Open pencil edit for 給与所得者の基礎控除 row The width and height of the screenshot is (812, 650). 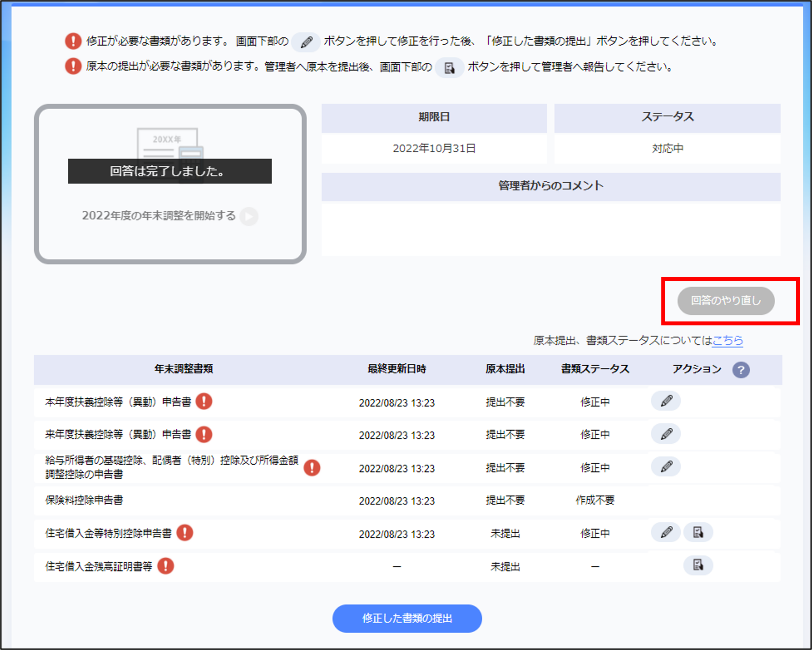click(666, 467)
